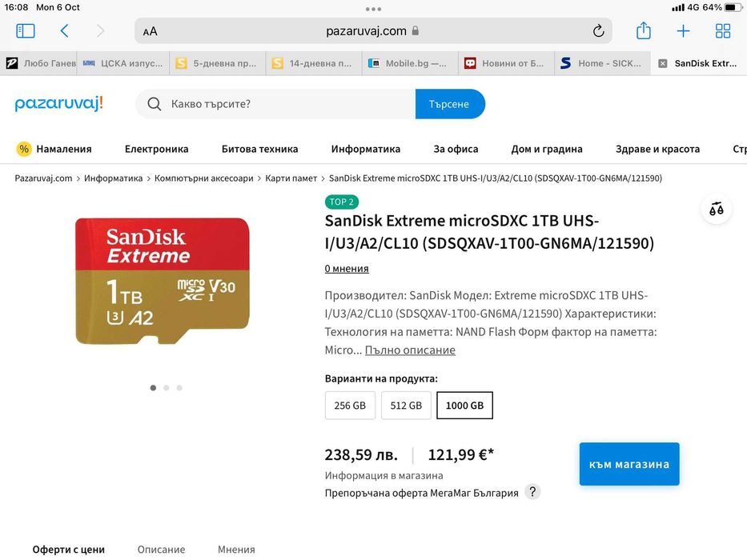Click the към магазина button
This screenshot has height=560, width=747.
point(629,464)
